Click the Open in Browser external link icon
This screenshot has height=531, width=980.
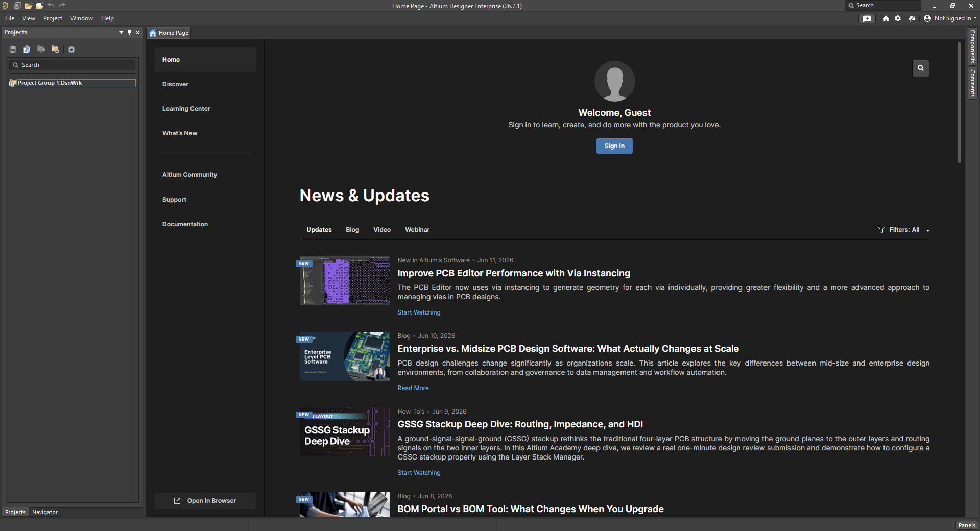tap(177, 501)
